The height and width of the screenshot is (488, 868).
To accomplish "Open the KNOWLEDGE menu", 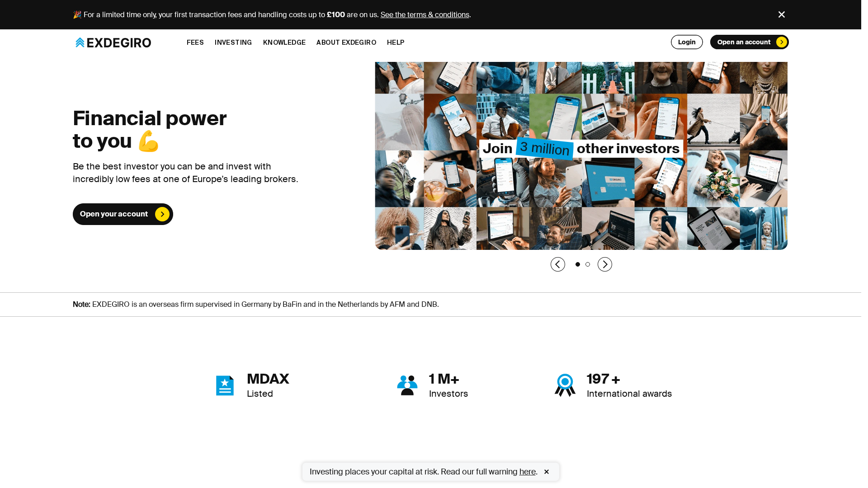I will pyautogui.click(x=284, y=42).
